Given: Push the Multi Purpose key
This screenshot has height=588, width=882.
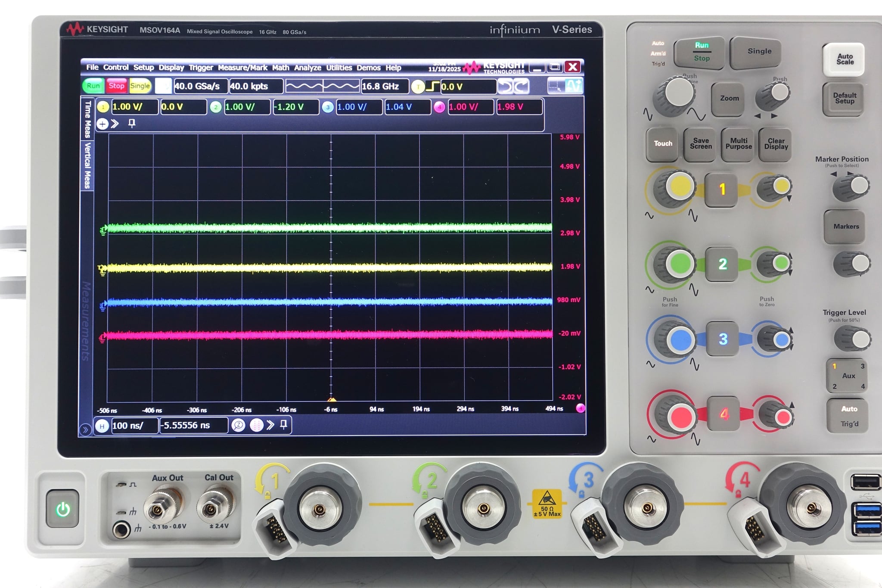Looking at the screenshot, I should [738, 144].
